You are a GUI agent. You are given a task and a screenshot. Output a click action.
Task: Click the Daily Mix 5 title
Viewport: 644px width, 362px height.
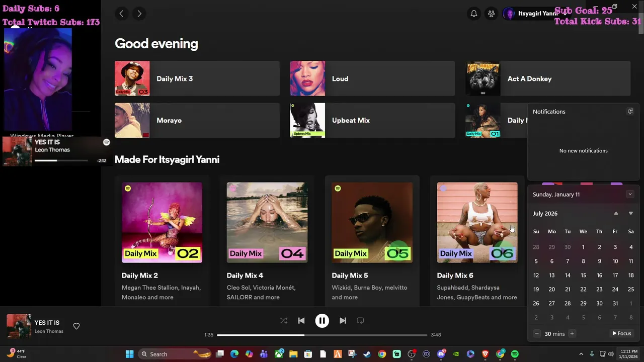(350, 276)
